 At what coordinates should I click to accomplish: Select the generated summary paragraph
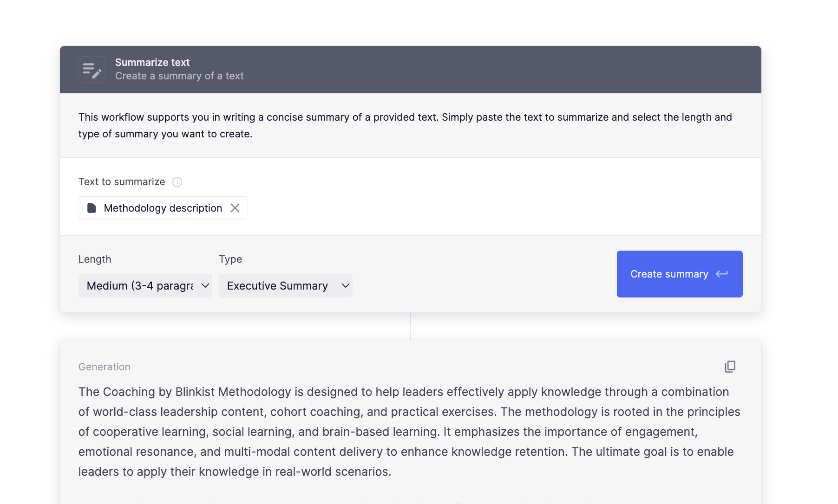click(409, 432)
